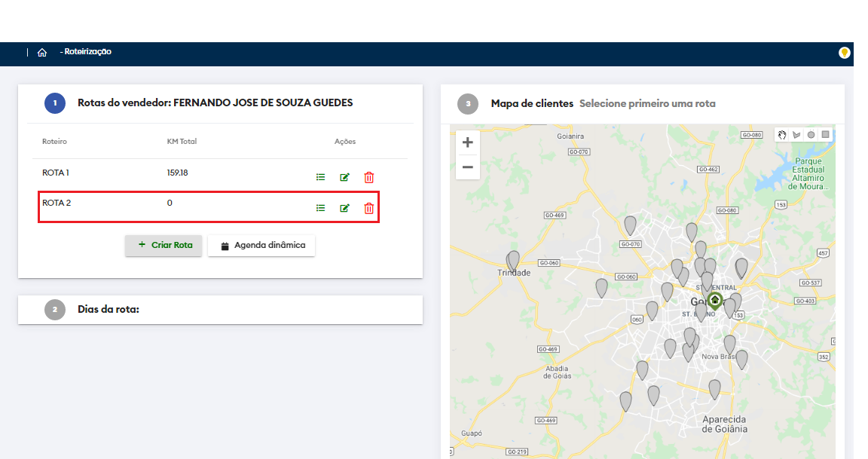Select the polygon drawing tool on the map
The height and width of the screenshot is (459, 868).
coord(796,135)
